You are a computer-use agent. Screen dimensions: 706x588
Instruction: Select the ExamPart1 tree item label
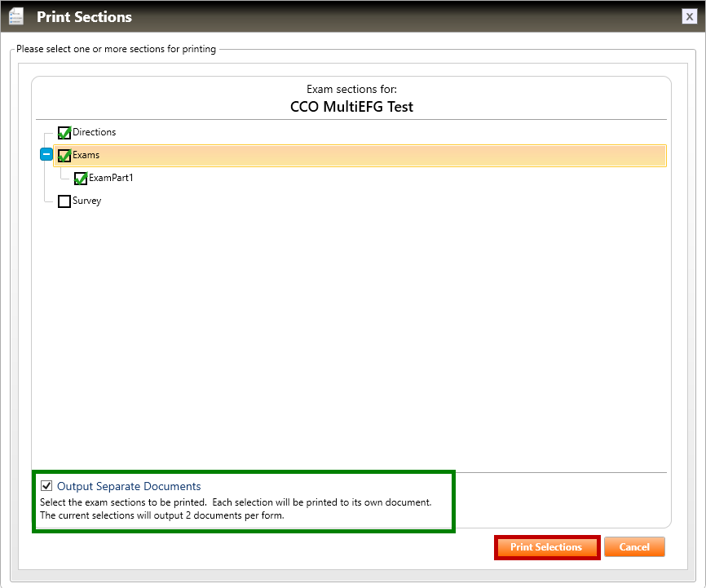[x=111, y=178]
